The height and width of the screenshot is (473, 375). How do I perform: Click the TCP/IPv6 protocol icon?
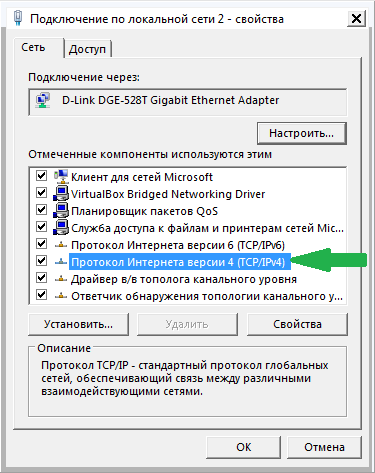point(61,245)
